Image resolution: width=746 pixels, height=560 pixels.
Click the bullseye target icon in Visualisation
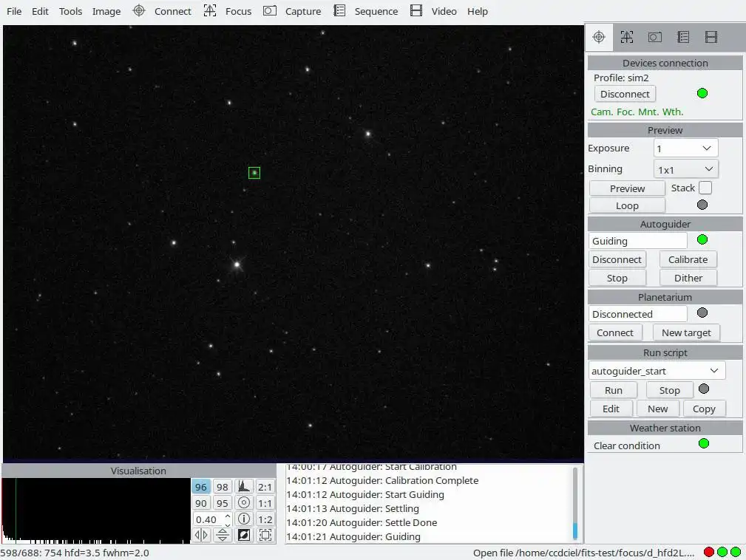tap(243, 503)
